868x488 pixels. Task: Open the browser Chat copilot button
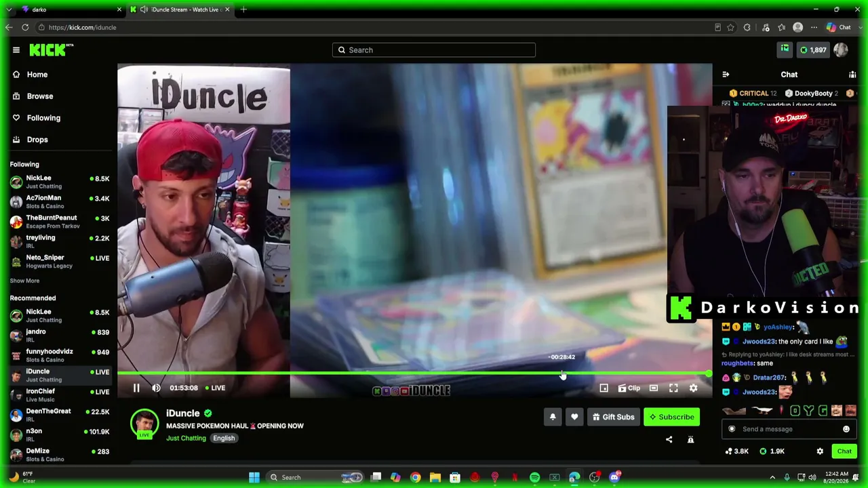(839, 27)
